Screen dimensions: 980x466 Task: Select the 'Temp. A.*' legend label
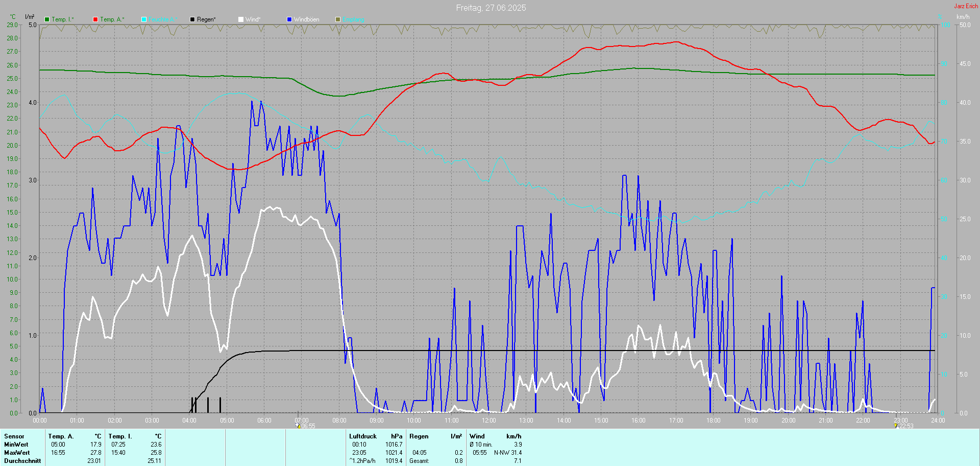[x=112, y=19]
